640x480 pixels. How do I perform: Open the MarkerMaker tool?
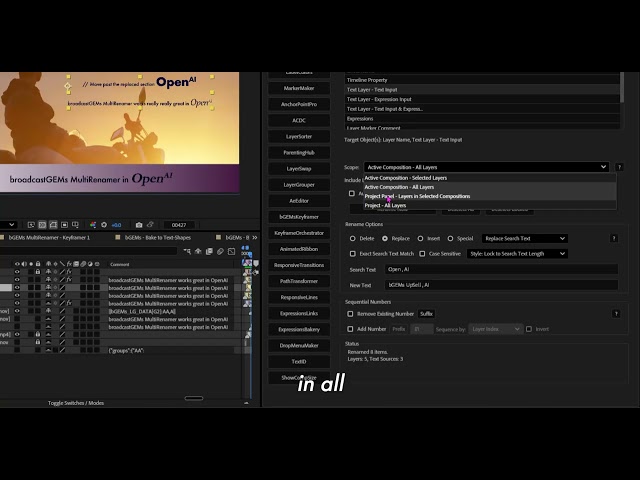coord(299,88)
